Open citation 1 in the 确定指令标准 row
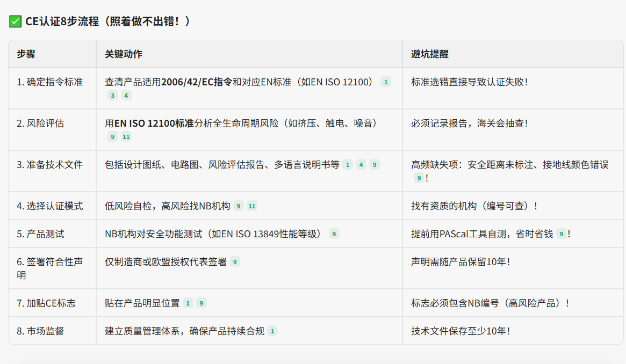Screen dimensions: 626x364 385,82
